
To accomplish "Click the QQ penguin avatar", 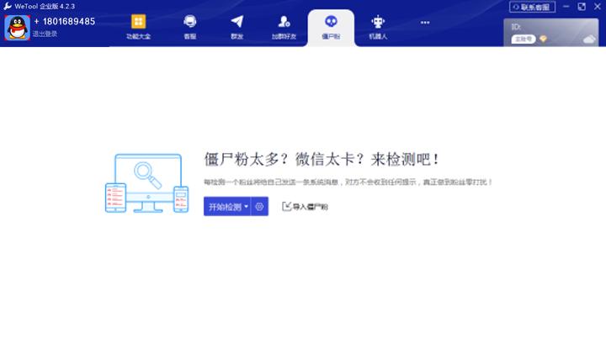I will point(17,28).
